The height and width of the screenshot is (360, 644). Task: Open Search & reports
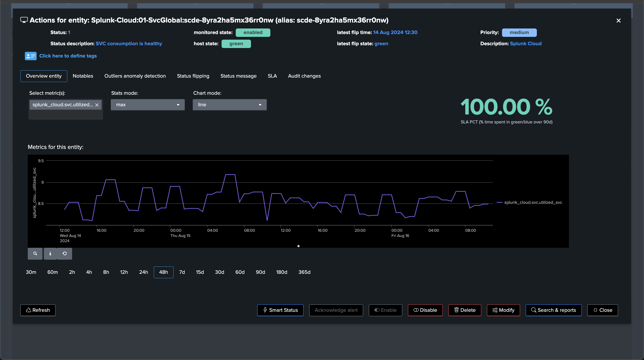(553, 310)
